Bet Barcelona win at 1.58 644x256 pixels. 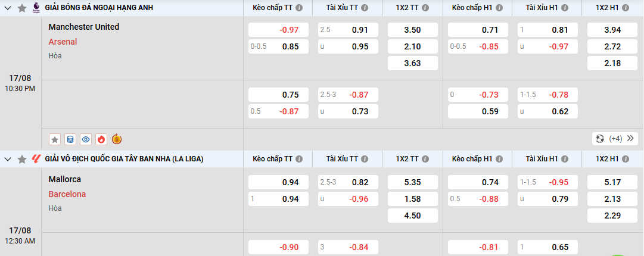(x=413, y=199)
